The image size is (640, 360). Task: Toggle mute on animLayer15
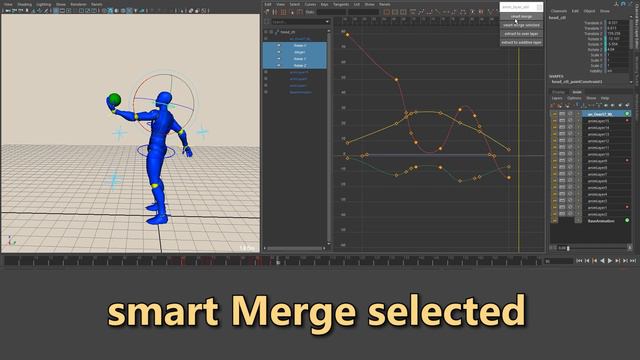pos(570,121)
